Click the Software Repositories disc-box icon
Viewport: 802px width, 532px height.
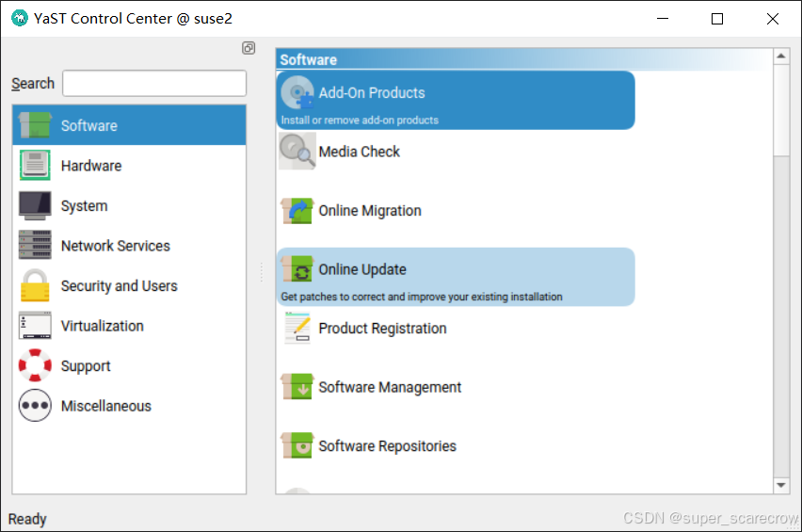pyautogui.click(x=297, y=445)
